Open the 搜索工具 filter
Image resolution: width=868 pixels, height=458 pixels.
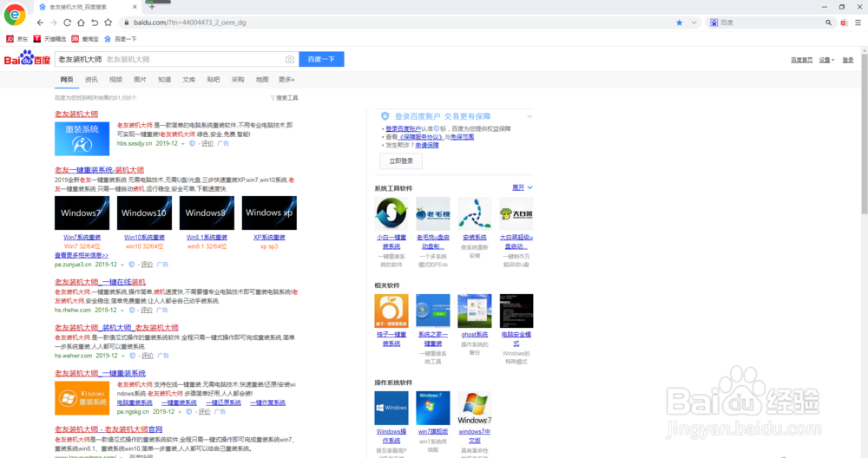coord(284,98)
